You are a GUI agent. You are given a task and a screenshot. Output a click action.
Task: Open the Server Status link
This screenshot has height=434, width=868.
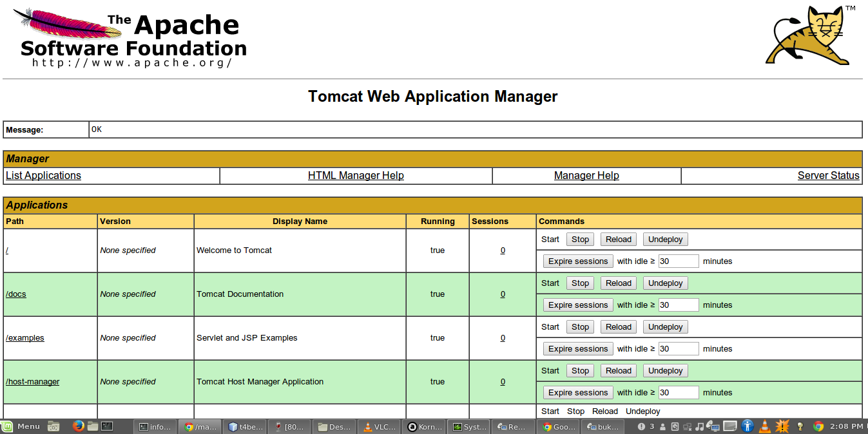[828, 176]
